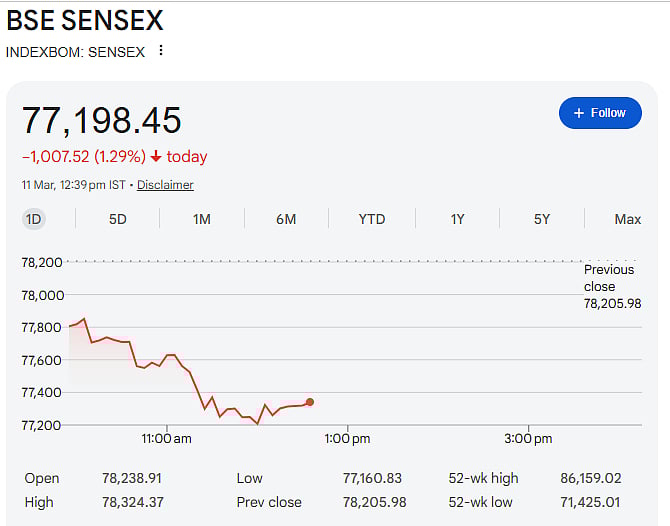Click the 1:00 pm label on time axis

pos(348,439)
